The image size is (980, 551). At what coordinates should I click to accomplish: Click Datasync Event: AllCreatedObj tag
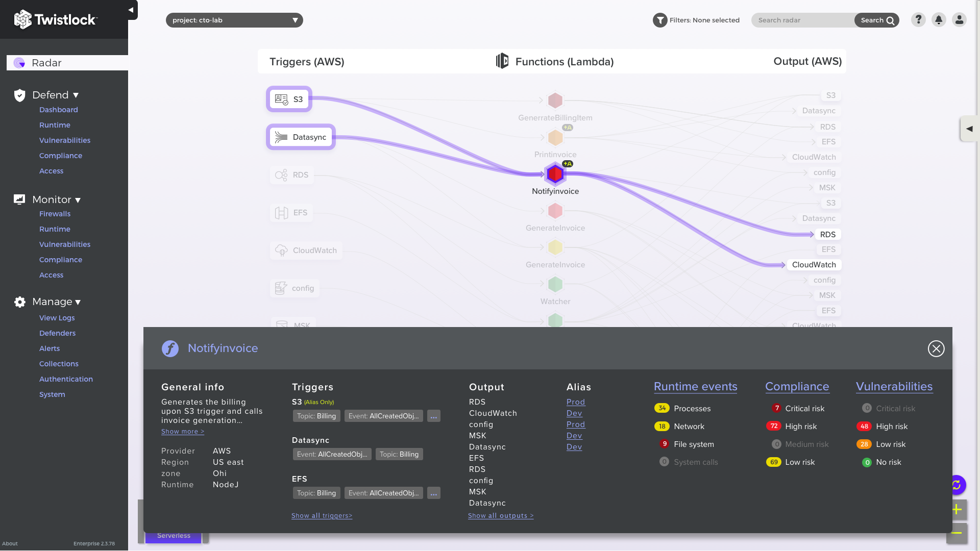click(332, 455)
